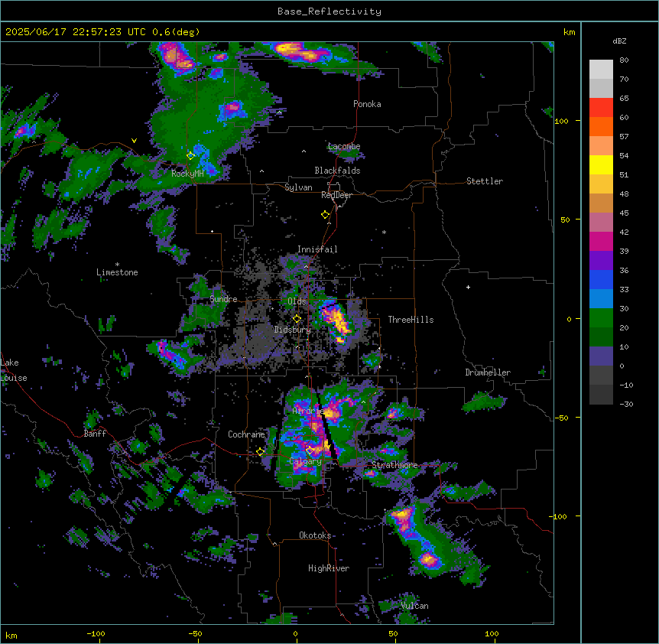Select the red 60-65 dBZ legend swatch
The height and width of the screenshot is (644, 659).
tap(601, 108)
